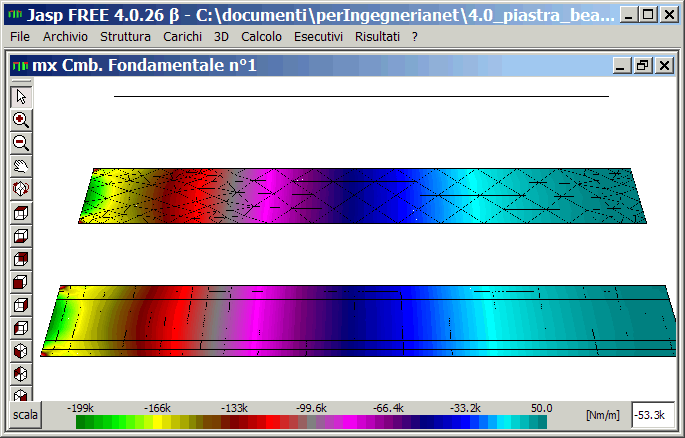Screen dimensions: 685x438
Task: Open the Esecutivi menu
Action: [x=318, y=37]
